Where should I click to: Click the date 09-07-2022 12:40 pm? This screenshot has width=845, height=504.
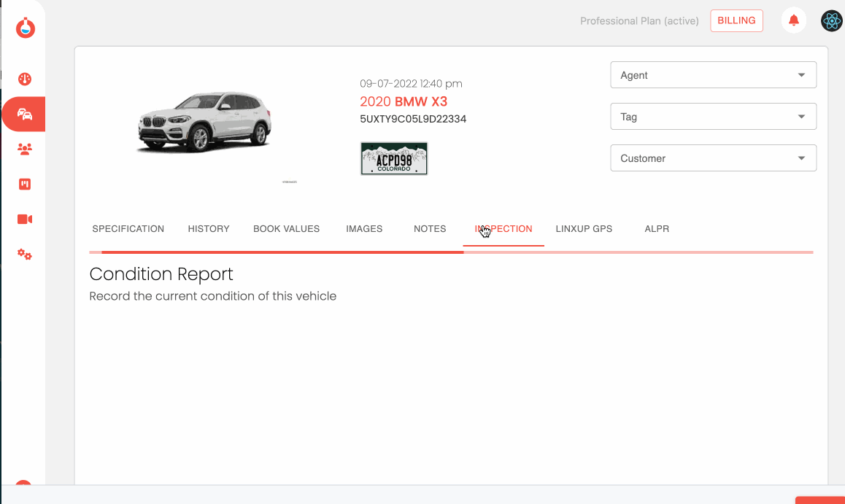point(411,83)
